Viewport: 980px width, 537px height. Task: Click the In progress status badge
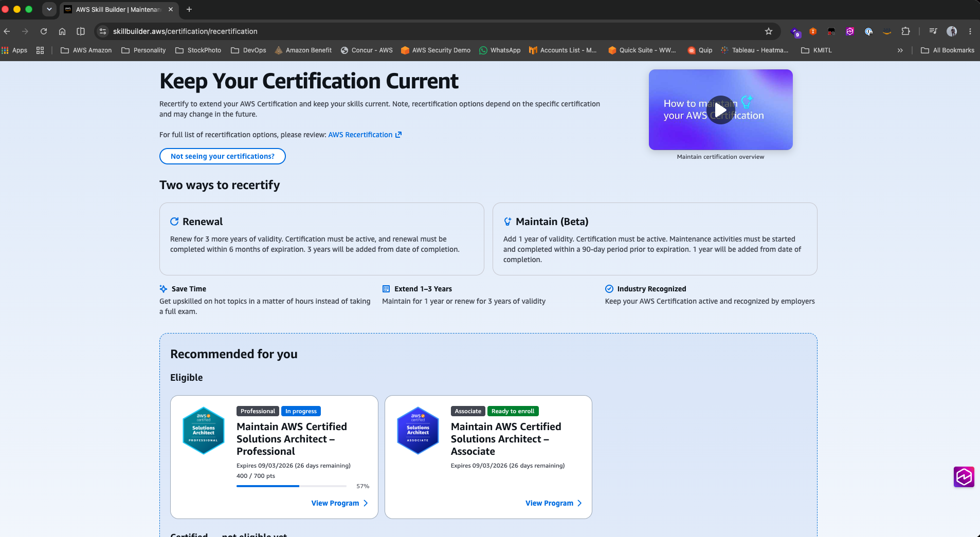[301, 411]
